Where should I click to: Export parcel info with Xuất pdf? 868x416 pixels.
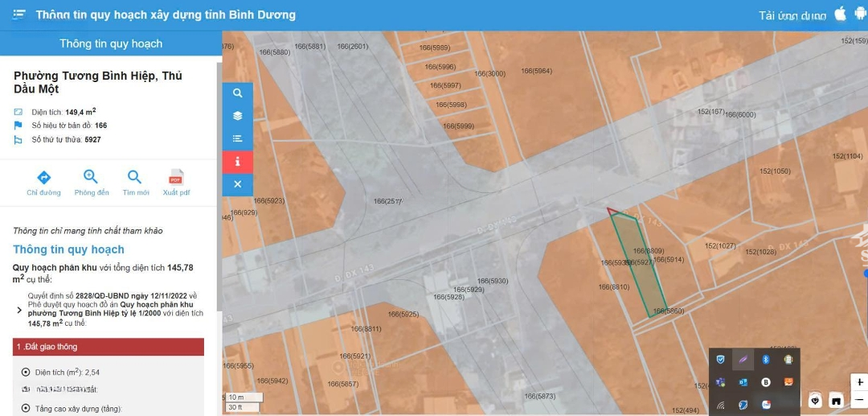(x=176, y=179)
